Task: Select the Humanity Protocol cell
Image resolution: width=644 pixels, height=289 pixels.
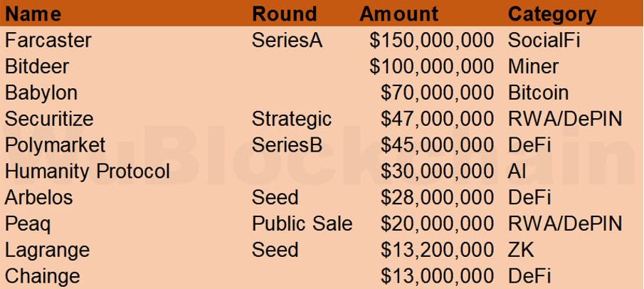Action: (88, 171)
